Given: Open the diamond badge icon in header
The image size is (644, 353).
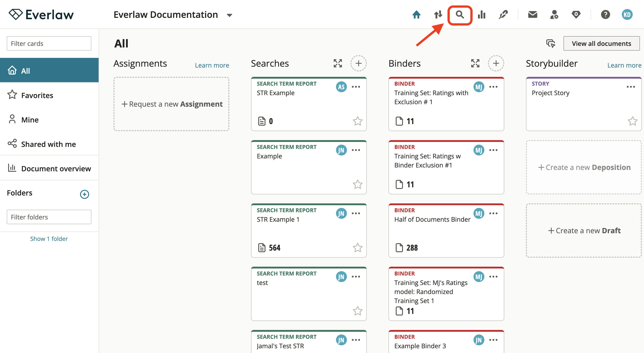Looking at the screenshot, I should click(576, 15).
